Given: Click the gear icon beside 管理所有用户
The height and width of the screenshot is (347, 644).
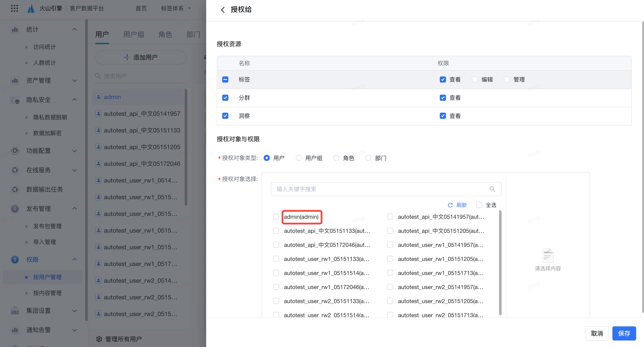Looking at the screenshot, I should pos(99,339).
